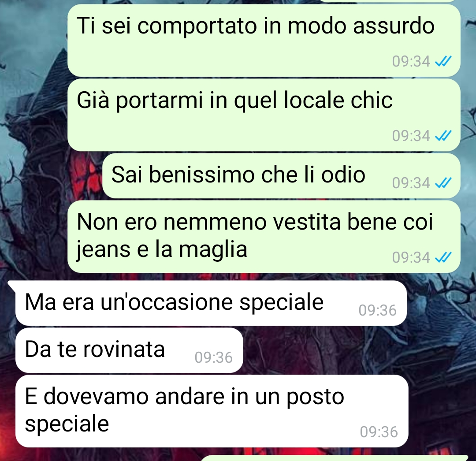Tap the read receipt ticks on 'Sai benissimo che li odio'
Image resolution: width=476 pixels, height=461 pixels.
[443, 183]
